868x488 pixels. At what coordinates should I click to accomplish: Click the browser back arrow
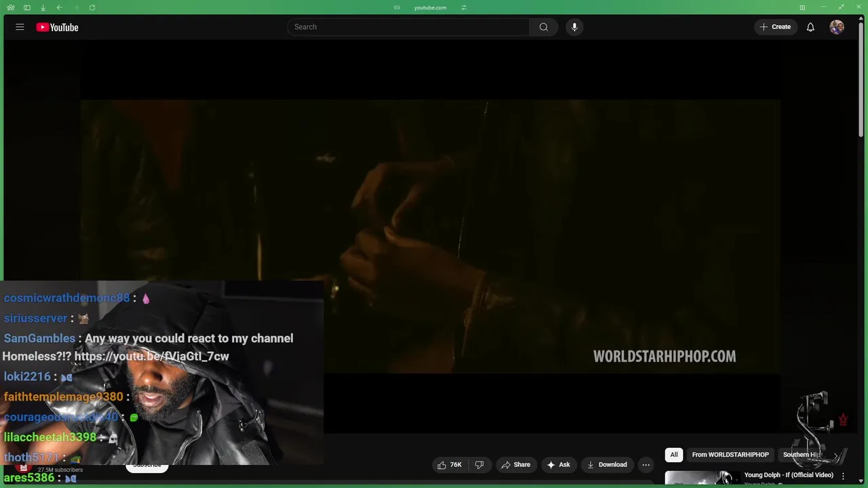[59, 7]
